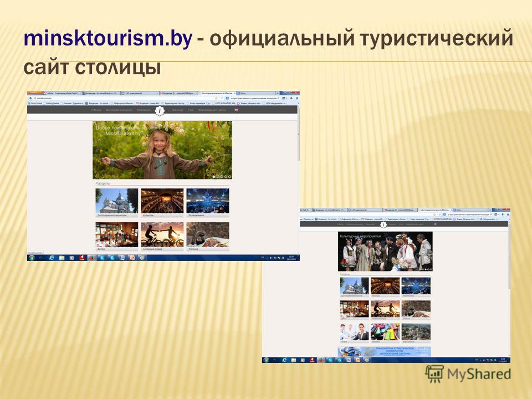Switch language via the British flag in the girl-banner screenshot
The height and width of the screenshot is (399, 532).
click(x=236, y=110)
